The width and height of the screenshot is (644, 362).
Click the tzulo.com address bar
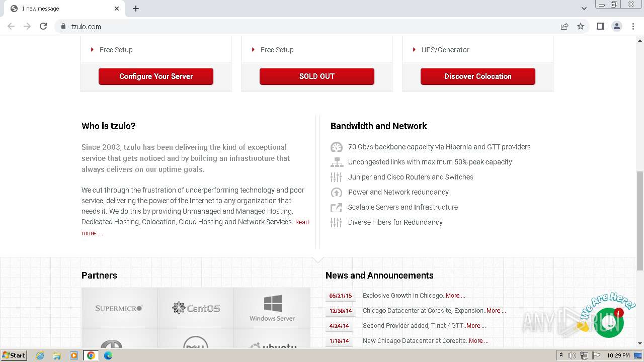pyautogui.click(x=307, y=26)
